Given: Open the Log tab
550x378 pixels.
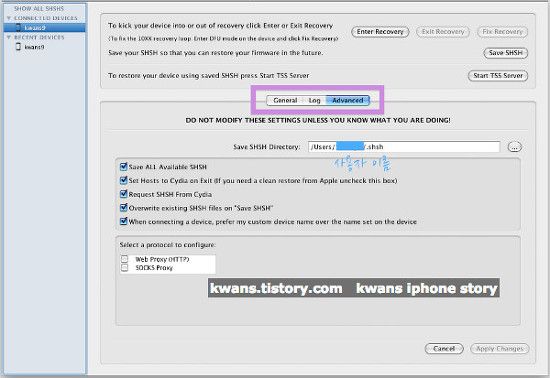Looking at the screenshot, I should point(314,100).
